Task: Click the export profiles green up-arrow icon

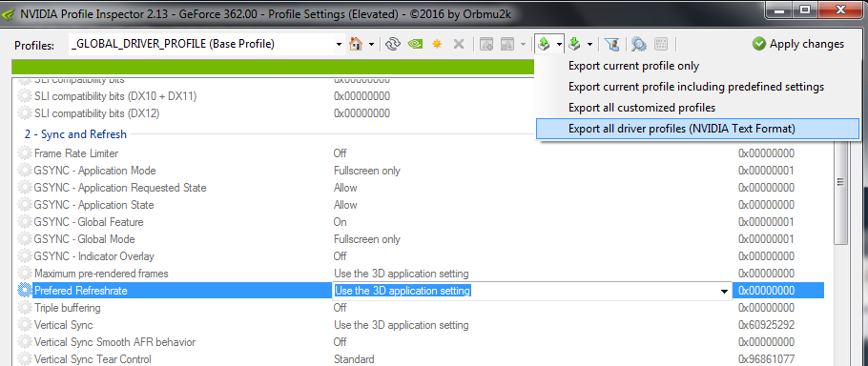Action: coord(544,44)
